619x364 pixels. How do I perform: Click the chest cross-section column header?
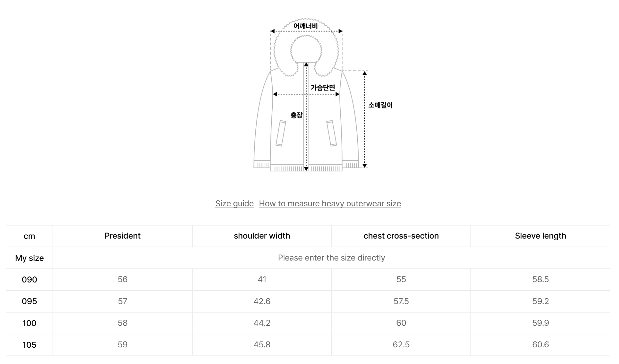pyautogui.click(x=401, y=236)
